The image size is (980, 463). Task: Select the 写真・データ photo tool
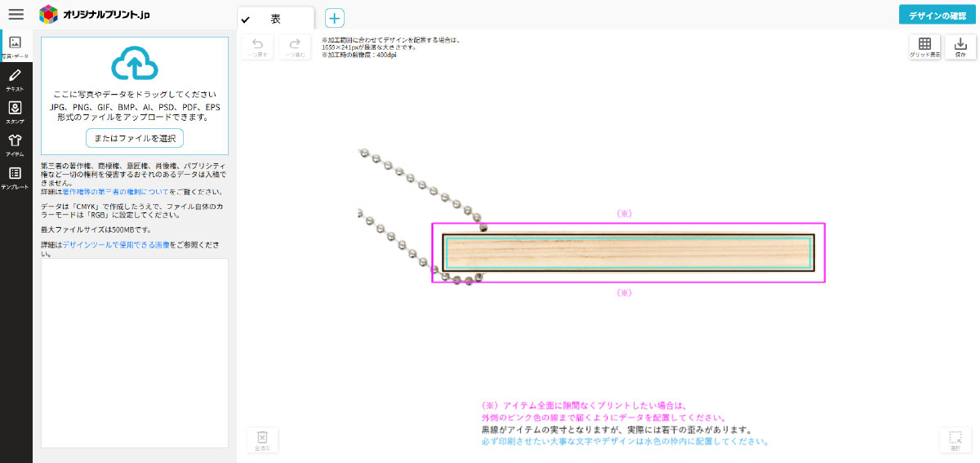16,47
